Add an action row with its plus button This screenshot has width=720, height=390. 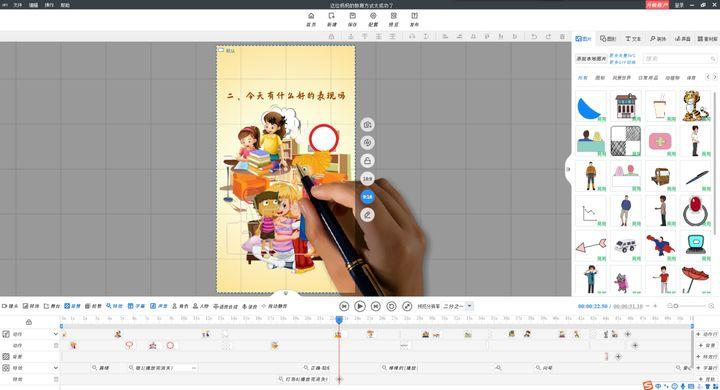tap(706, 334)
